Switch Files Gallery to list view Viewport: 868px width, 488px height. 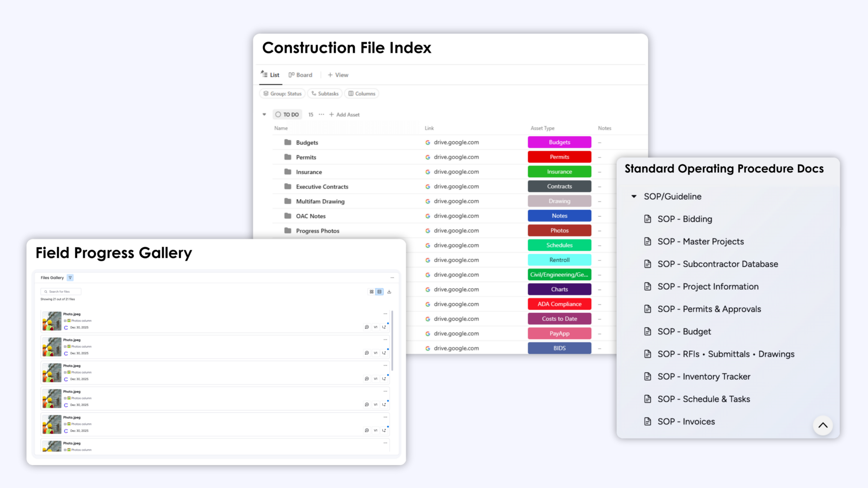click(x=379, y=292)
